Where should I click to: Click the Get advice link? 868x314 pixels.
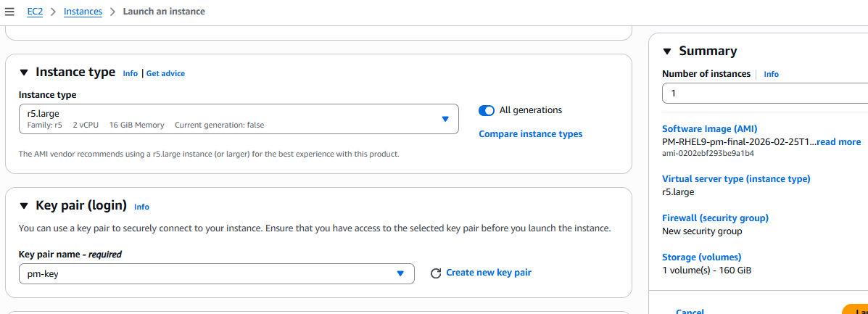point(165,73)
